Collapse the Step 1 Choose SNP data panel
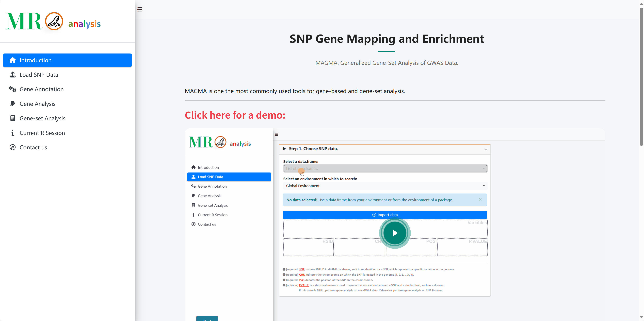This screenshot has width=644, height=321. 486,149
